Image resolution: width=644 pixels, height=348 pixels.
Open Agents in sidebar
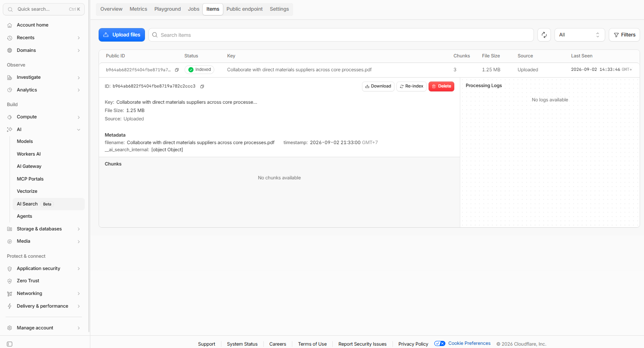[25, 216]
